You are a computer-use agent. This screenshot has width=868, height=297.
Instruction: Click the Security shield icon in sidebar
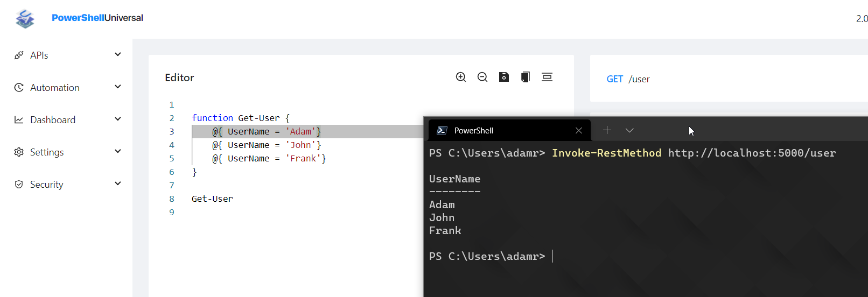pos(19,185)
